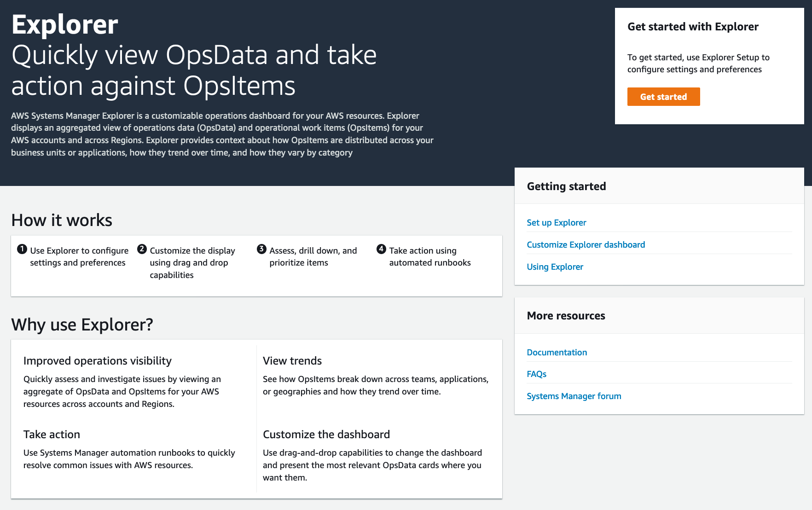Image resolution: width=812 pixels, height=510 pixels.
Task: Open the Using Explorer link
Action: tap(555, 267)
